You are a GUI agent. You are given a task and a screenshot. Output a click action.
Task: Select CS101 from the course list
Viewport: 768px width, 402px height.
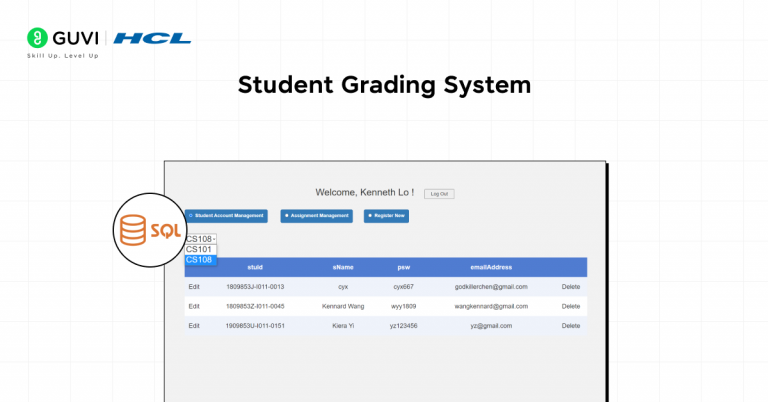[x=200, y=249]
